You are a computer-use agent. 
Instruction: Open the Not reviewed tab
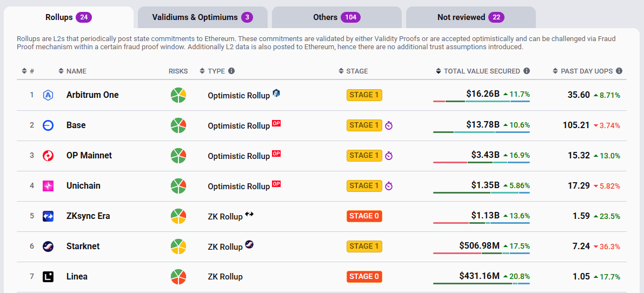coord(470,17)
